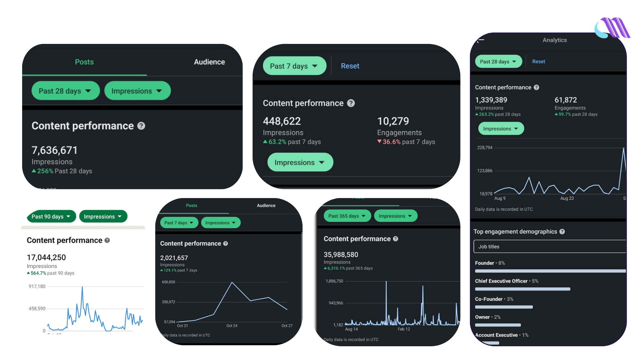Open the Past 365 days filter

point(347,216)
